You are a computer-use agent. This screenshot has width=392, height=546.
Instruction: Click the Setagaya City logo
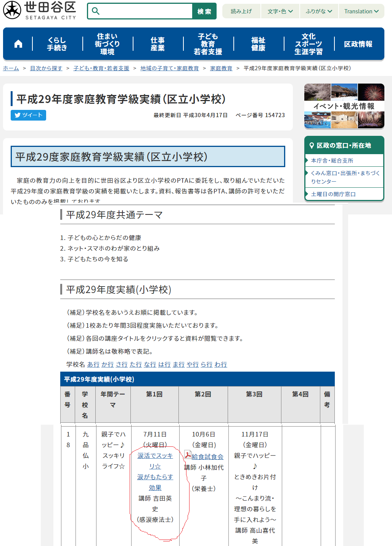tap(40, 10)
